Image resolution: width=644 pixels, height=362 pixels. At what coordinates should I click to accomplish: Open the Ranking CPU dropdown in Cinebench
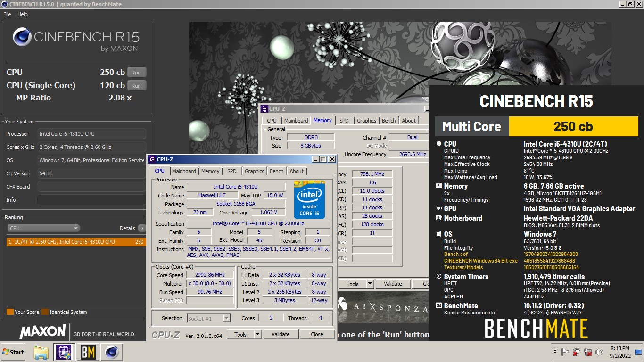click(x=43, y=228)
